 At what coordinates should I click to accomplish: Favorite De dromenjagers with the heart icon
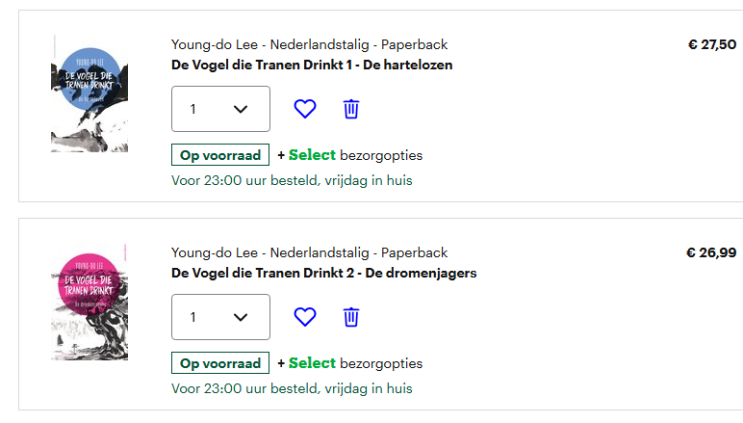305,317
